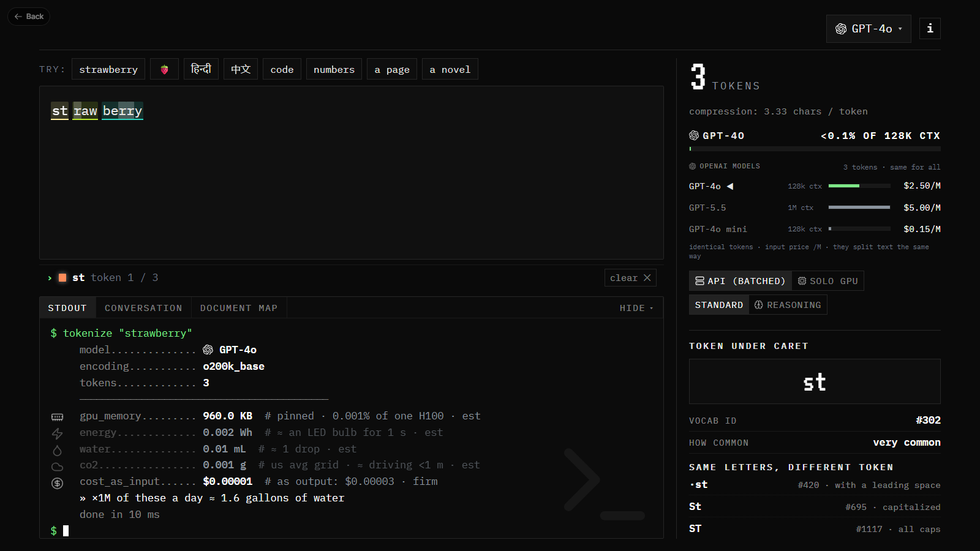Click the water droplet icon
980x551 pixels.
57,450
